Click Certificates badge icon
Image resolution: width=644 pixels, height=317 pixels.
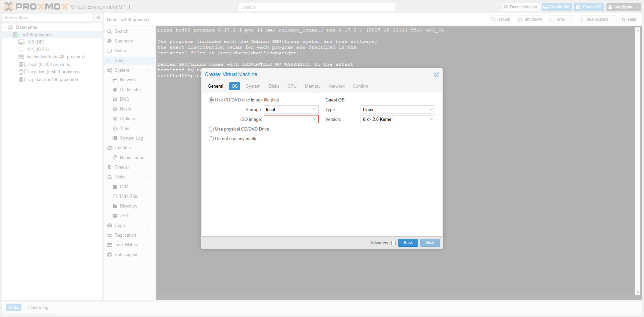(115, 90)
